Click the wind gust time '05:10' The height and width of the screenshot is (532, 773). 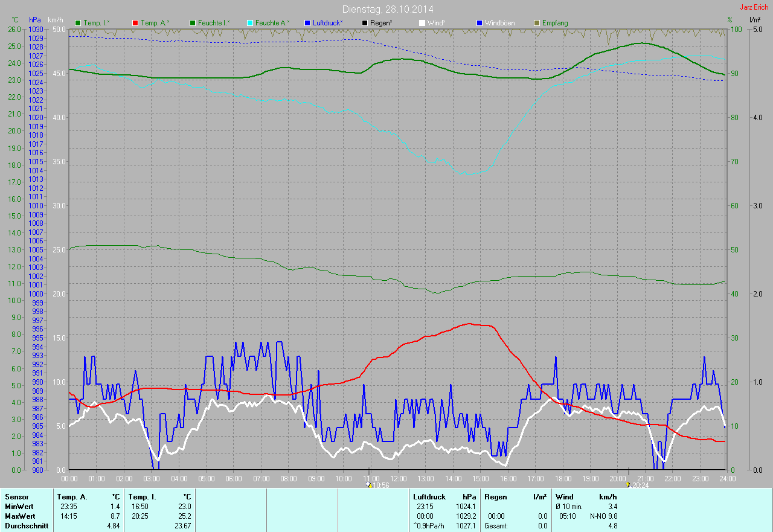coord(568,516)
